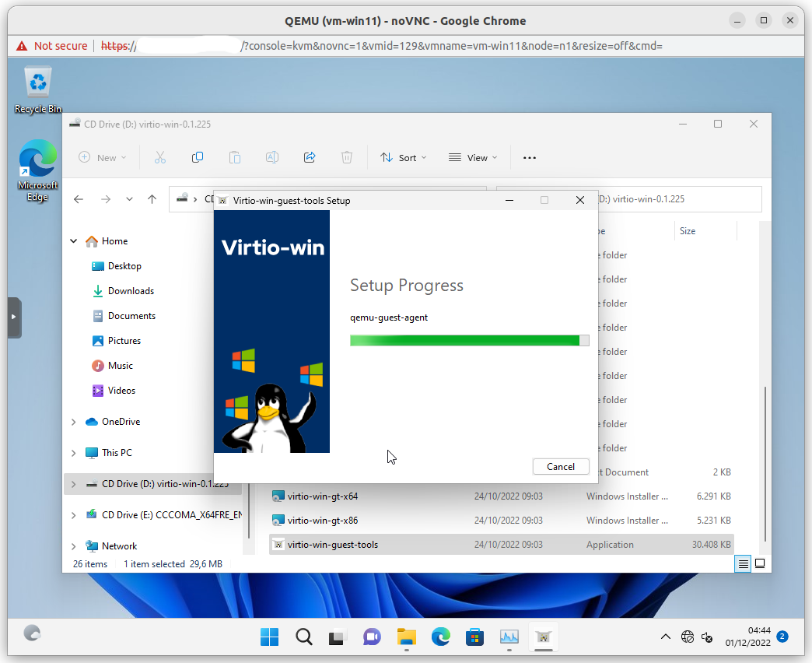Launch Microsoft Edge from the desktop shortcut

[x=38, y=170]
